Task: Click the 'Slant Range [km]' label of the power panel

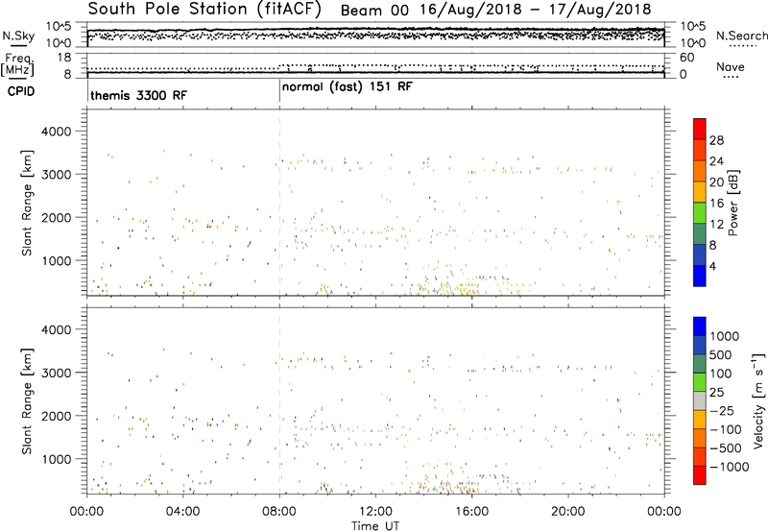Action: click(x=27, y=203)
